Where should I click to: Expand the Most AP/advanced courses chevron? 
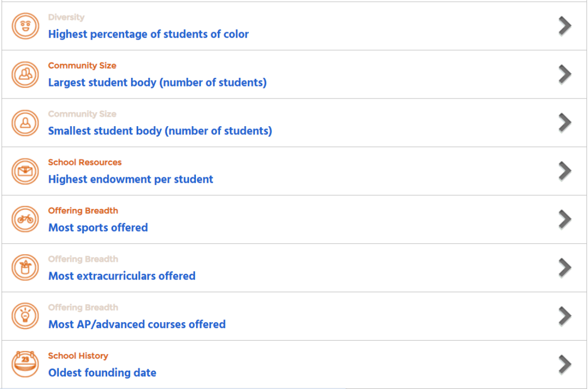click(x=565, y=316)
